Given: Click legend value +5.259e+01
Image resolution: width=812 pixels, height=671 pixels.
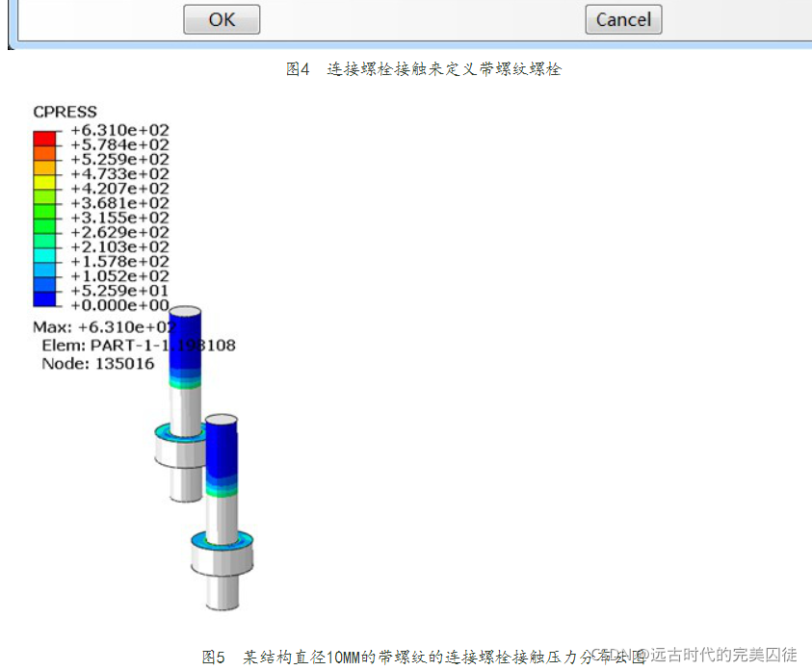Looking at the screenshot, I should pyautogui.click(x=120, y=291).
